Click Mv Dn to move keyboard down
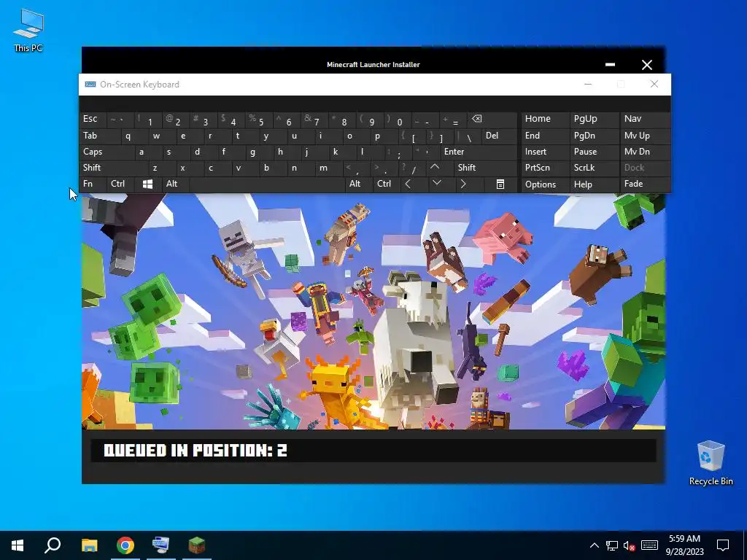The image size is (747, 560). pos(645,152)
